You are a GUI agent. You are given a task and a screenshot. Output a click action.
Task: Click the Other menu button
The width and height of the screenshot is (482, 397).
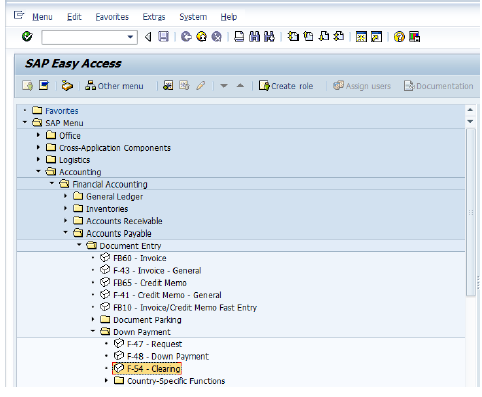pyautogui.click(x=114, y=86)
